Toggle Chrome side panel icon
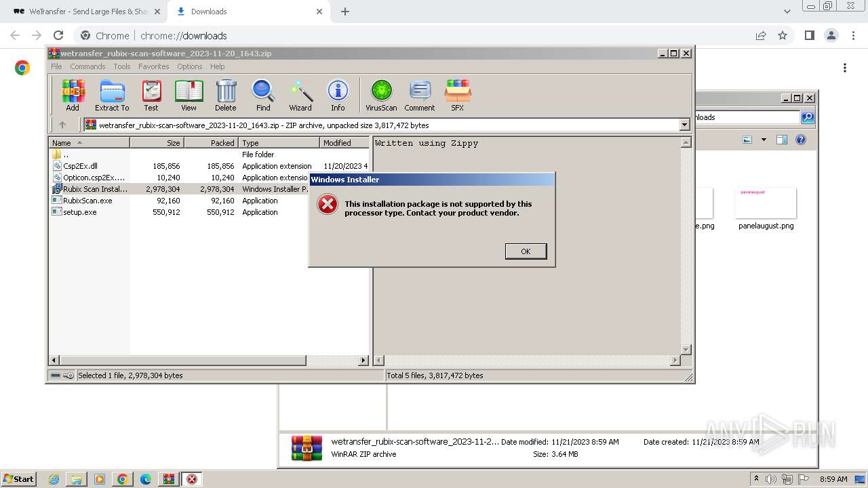Viewport: 868px width, 488px height. coord(809,35)
